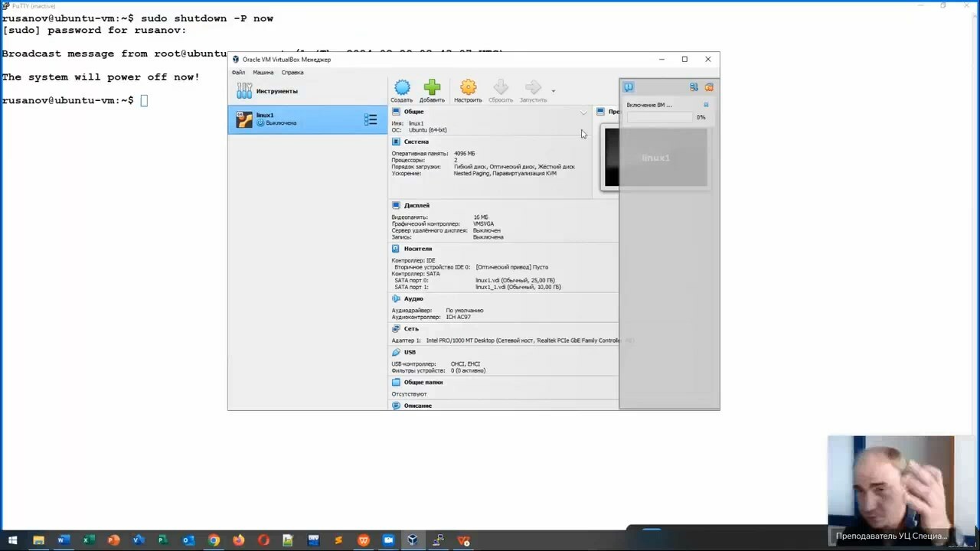Screen dimensions: 980x551
Task: Maximize the Oracle VM VirtualBox window
Action: coord(684,59)
